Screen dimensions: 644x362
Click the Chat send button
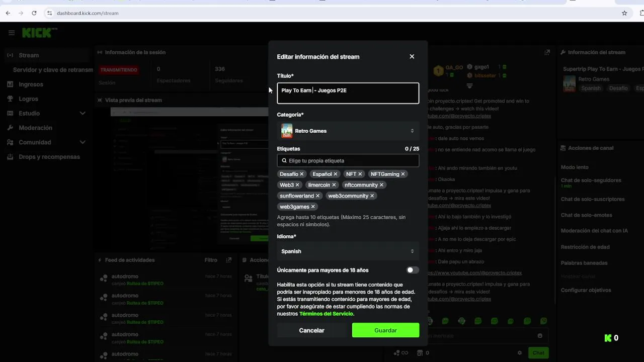coord(538,353)
